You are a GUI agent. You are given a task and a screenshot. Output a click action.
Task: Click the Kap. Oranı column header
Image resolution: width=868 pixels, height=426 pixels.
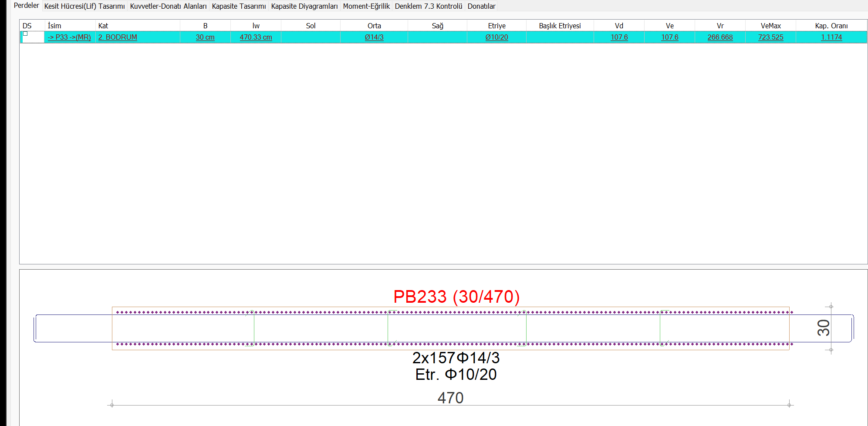(x=831, y=26)
